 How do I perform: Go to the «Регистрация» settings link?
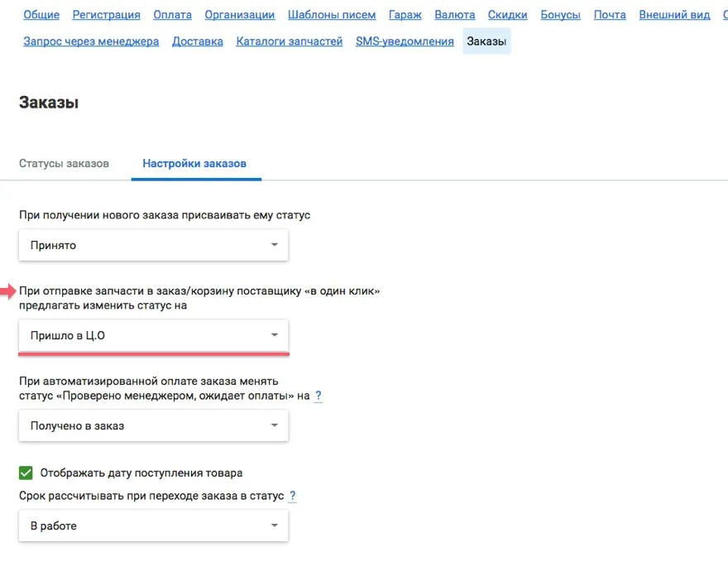[106, 15]
